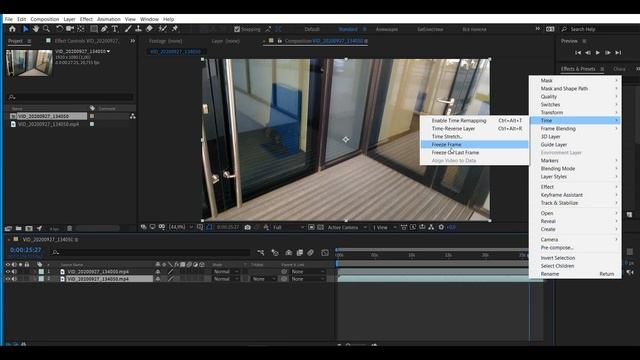This screenshot has height=360, width=640.
Task: Expand the panel overflow chevrons beside Effect Controls
Action: pos(133,41)
